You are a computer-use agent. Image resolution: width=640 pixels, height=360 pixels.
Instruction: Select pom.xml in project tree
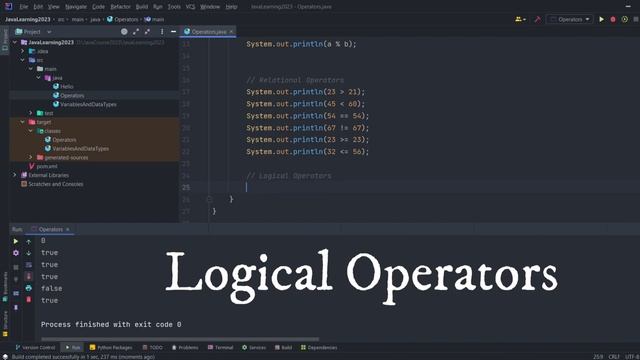pos(47,166)
